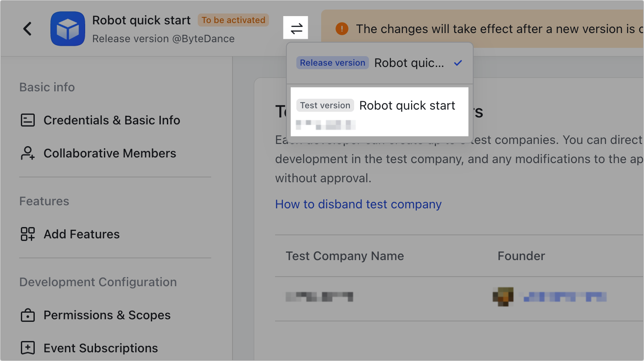This screenshot has height=361, width=644.
Task: Click the Credentials & Basic Info icon
Action: [x=28, y=120]
